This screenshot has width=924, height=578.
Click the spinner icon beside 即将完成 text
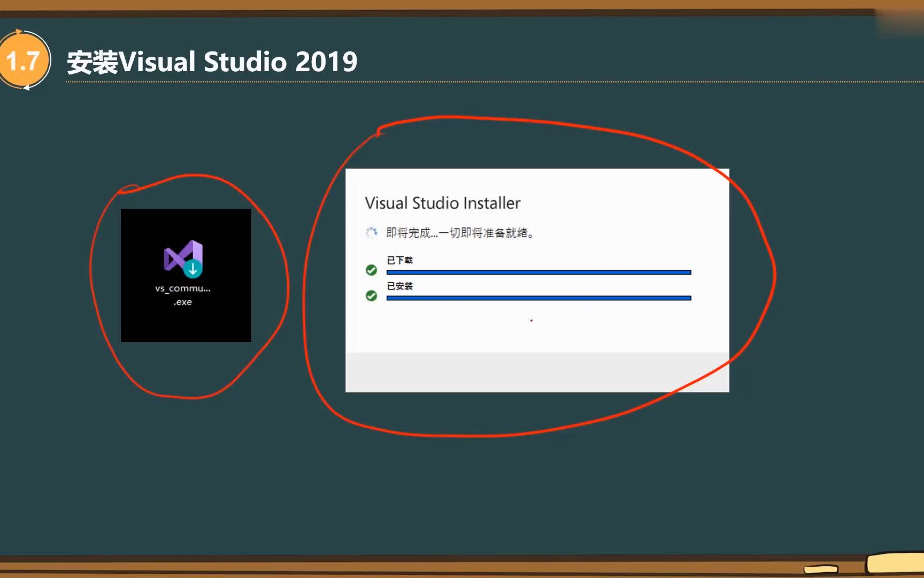371,233
